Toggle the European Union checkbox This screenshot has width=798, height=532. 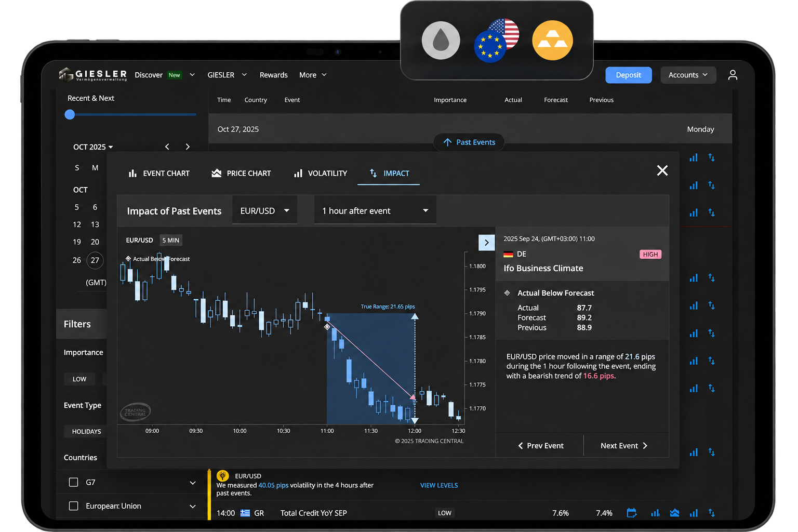point(74,506)
